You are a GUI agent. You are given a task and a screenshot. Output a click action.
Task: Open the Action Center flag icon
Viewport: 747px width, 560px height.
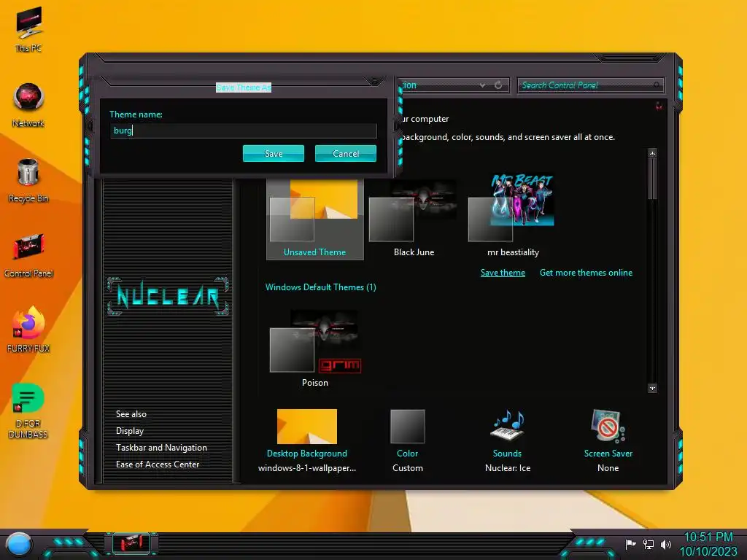click(631, 544)
